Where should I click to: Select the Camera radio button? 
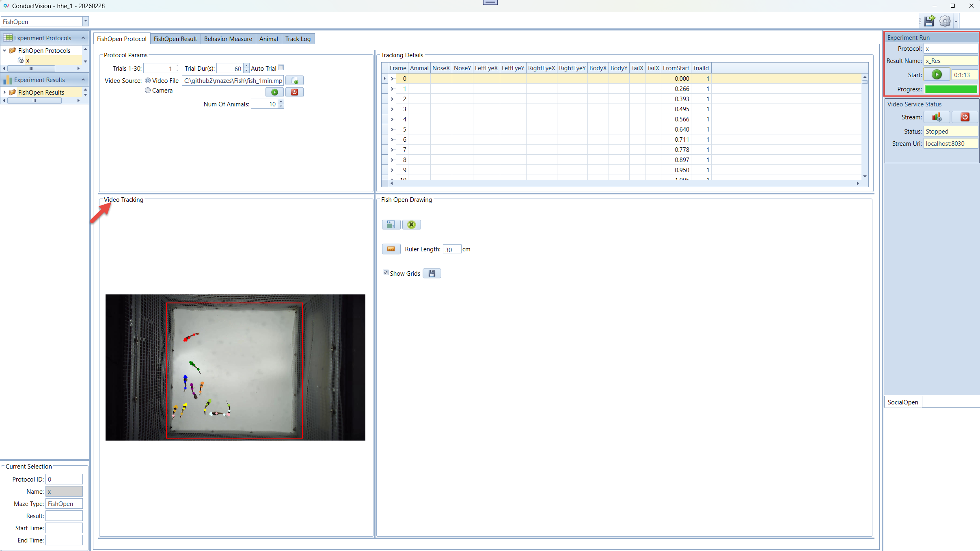[148, 90]
